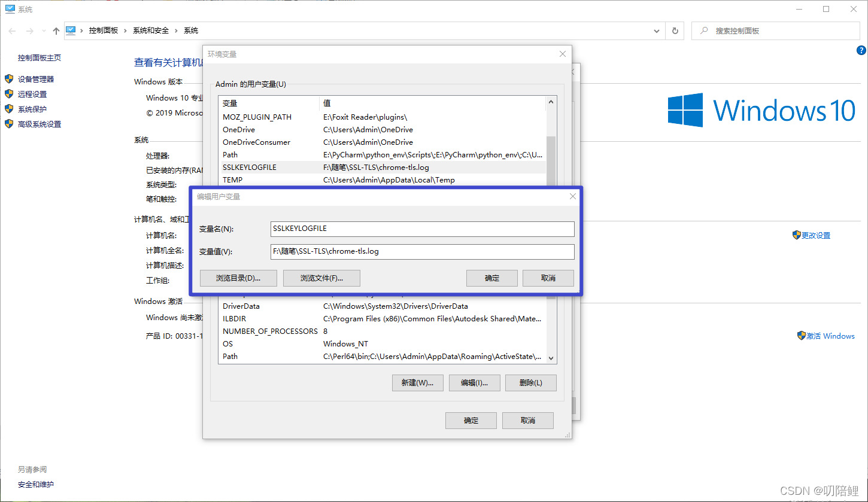Close the 编辑用户变量 dialog

tap(573, 196)
